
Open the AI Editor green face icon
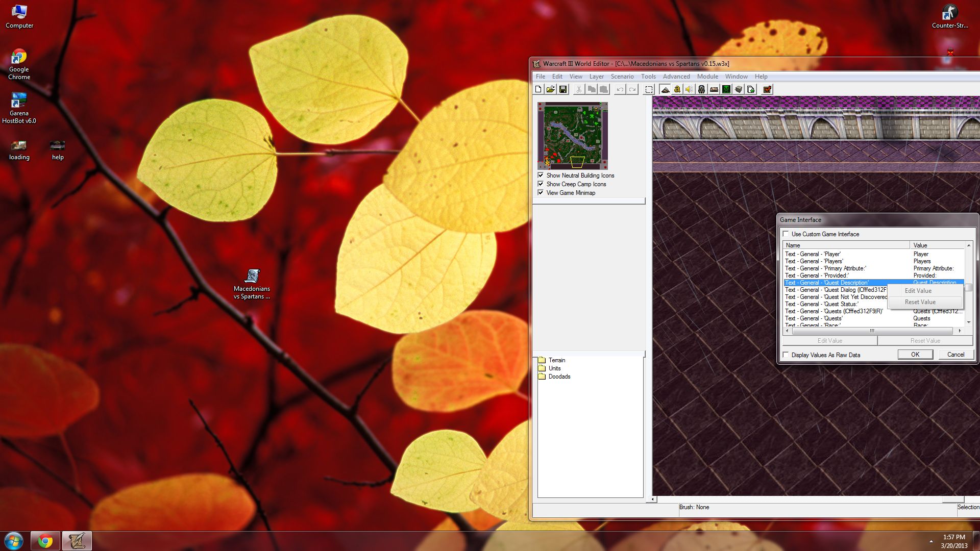click(726, 89)
